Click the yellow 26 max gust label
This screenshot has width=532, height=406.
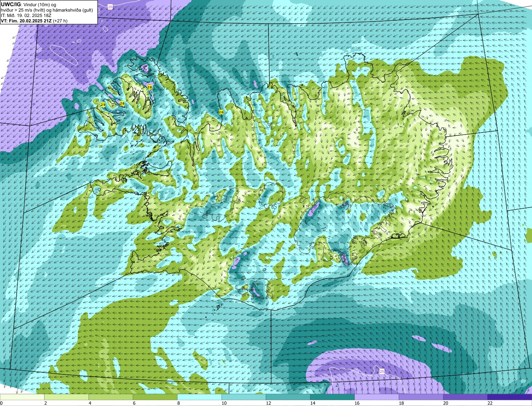coord(221,112)
